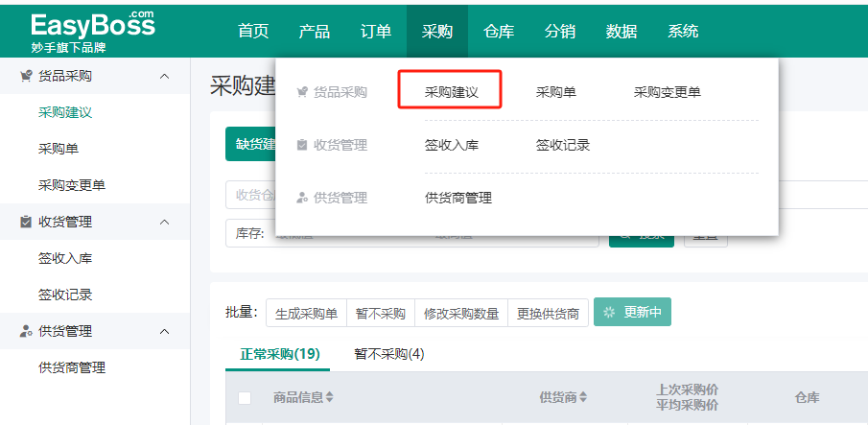Select 签收入库 in the left sidebar
This screenshot has width=868, height=425.
click(x=65, y=258)
